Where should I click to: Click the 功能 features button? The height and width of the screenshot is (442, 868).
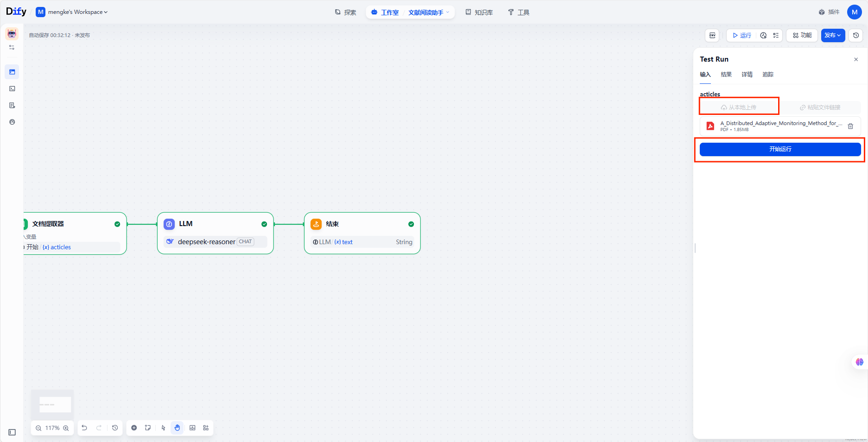click(x=802, y=35)
